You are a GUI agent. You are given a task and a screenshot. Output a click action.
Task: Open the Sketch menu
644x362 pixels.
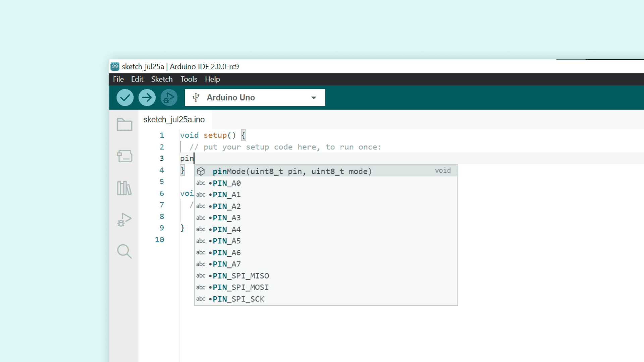coord(162,79)
